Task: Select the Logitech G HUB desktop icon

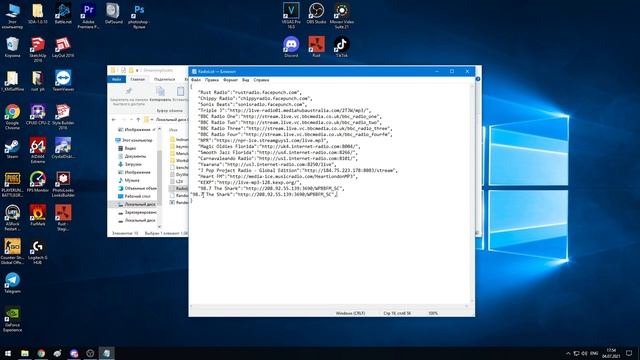Action: click(38, 251)
